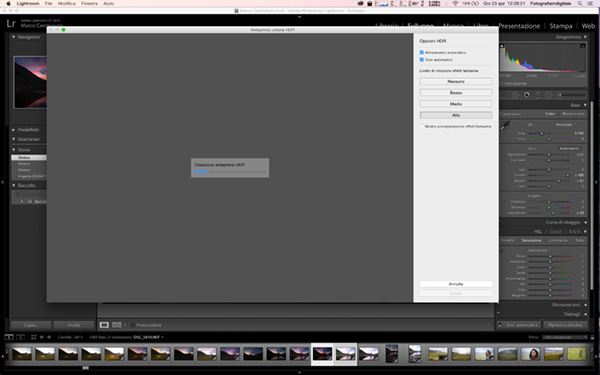Toggle Prova colore checkbox
600x375 pixels.
point(132,325)
